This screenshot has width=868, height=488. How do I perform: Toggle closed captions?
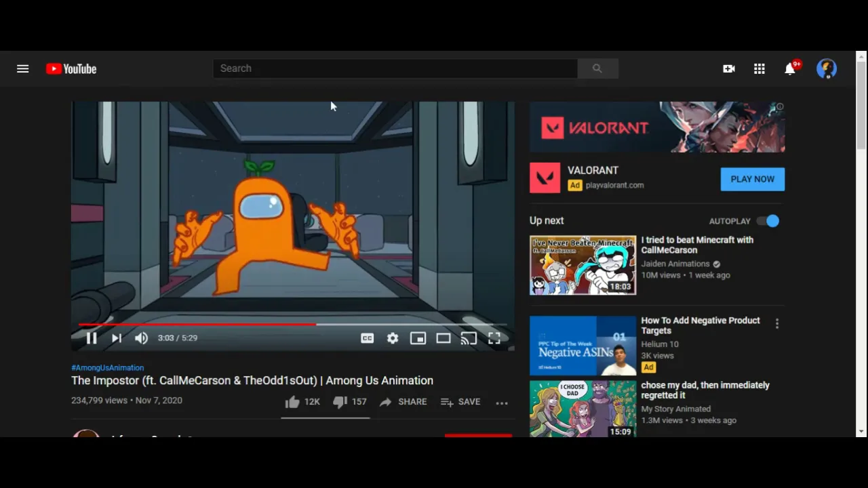coord(367,338)
